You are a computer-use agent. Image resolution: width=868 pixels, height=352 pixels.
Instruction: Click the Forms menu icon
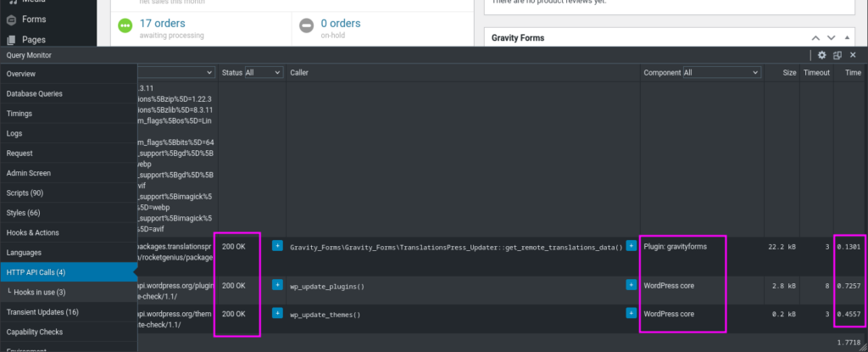pyautogui.click(x=11, y=20)
